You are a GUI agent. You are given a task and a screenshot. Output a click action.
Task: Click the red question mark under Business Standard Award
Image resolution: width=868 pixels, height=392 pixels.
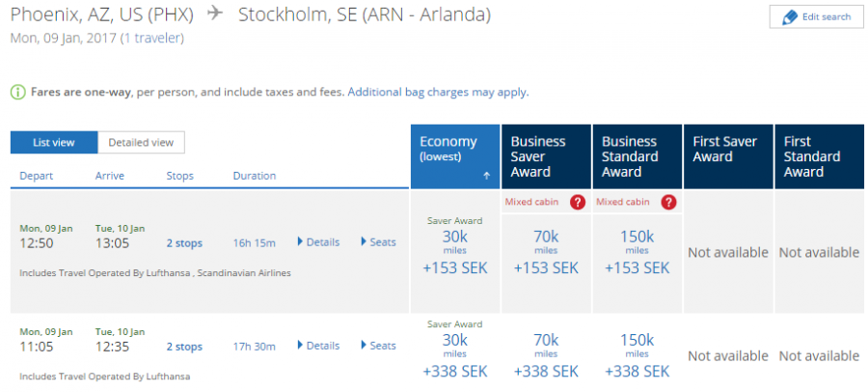(x=668, y=203)
